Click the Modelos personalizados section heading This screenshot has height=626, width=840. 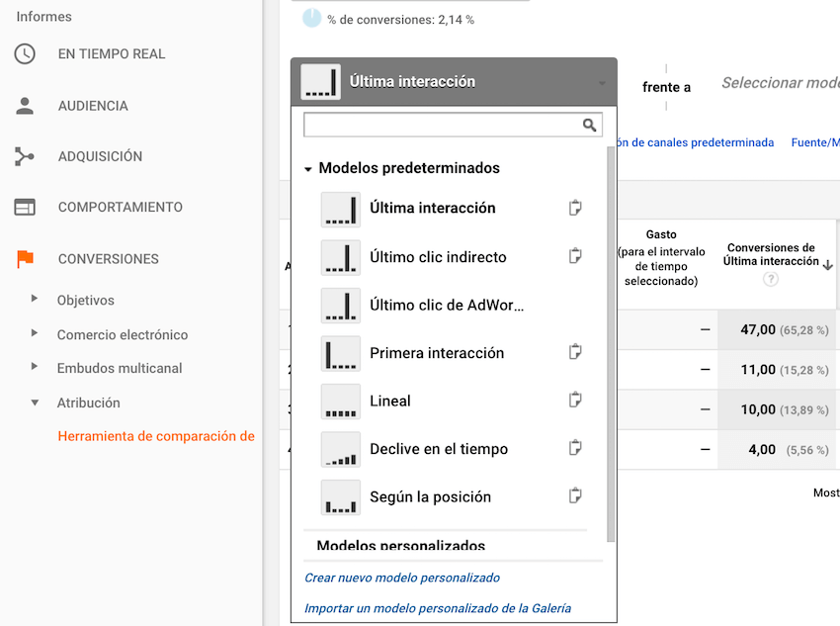[400, 545]
